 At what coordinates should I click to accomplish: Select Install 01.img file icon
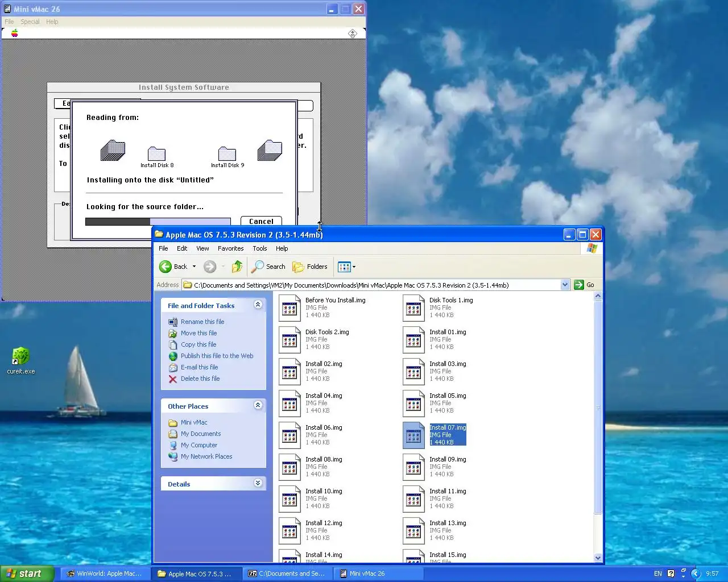(413, 339)
